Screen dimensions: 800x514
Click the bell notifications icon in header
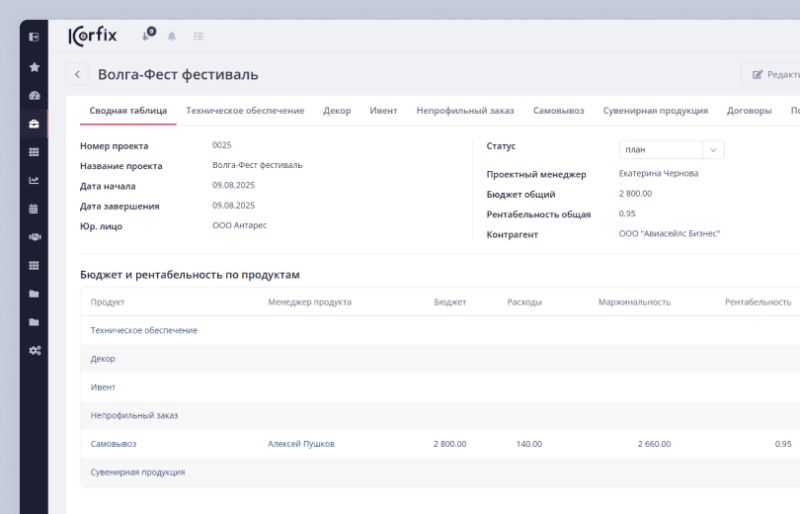[172, 36]
